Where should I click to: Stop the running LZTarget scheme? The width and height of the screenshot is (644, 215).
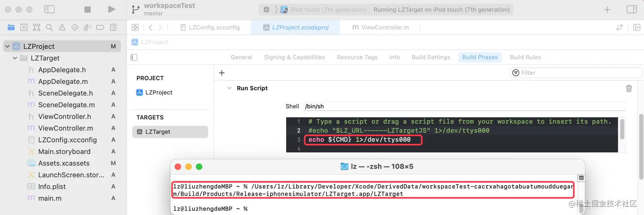[87, 9]
